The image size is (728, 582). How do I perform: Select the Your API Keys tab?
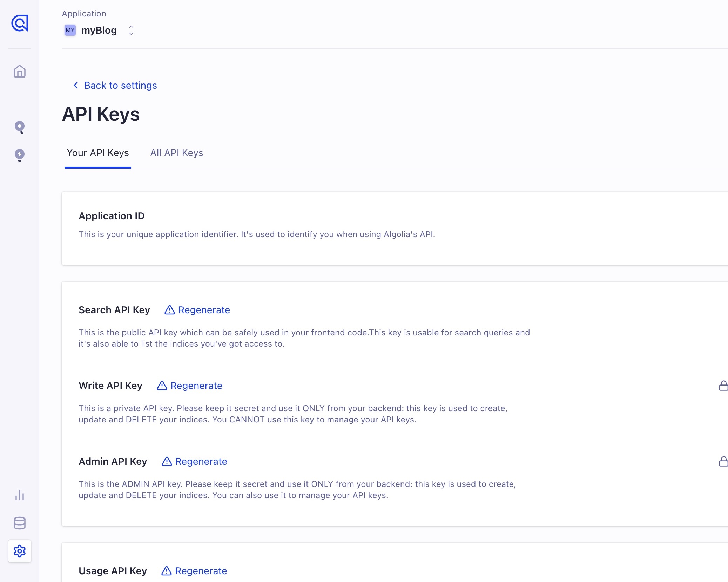point(98,153)
